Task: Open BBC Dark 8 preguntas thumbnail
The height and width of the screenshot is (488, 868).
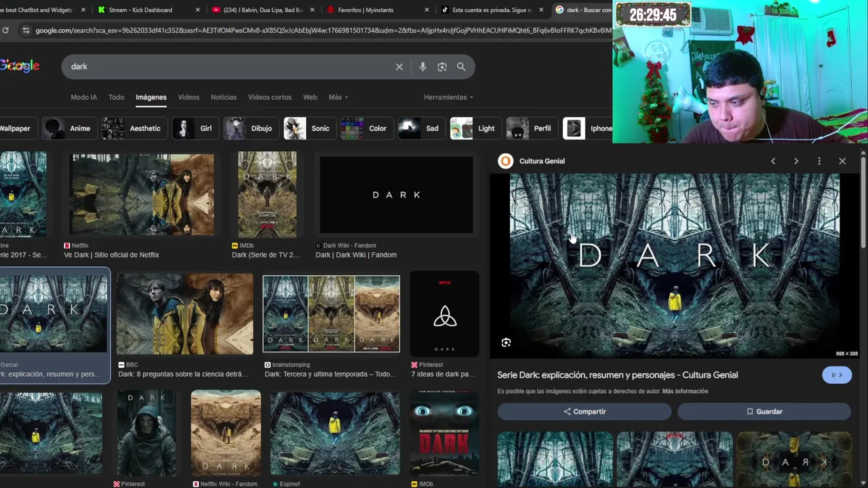Action: (x=184, y=314)
